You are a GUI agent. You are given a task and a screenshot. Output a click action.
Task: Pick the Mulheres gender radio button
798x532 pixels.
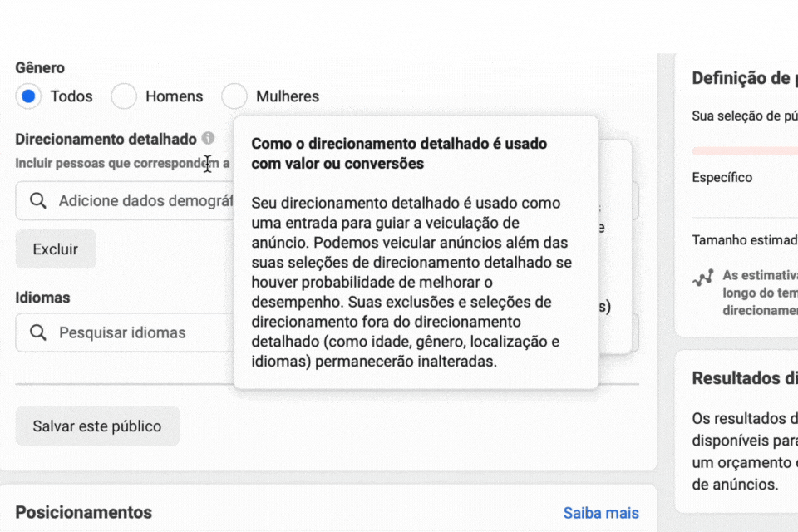pyautogui.click(x=234, y=96)
